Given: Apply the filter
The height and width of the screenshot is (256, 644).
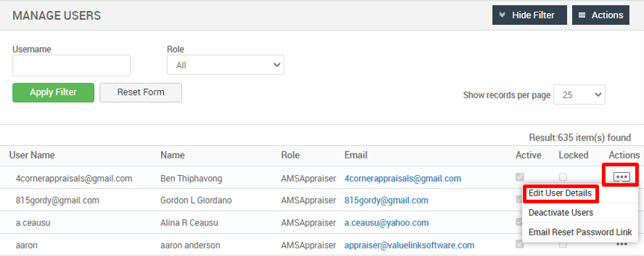Looking at the screenshot, I should click(x=53, y=93).
